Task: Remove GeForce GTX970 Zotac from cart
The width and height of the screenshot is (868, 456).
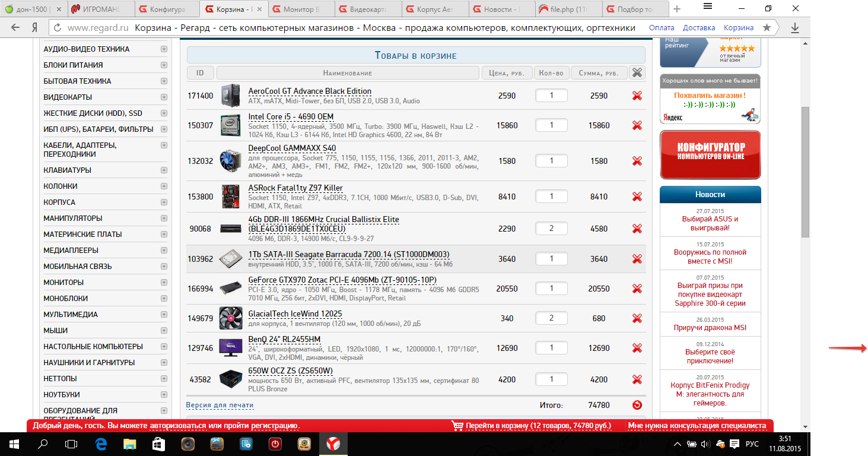Action: point(637,289)
